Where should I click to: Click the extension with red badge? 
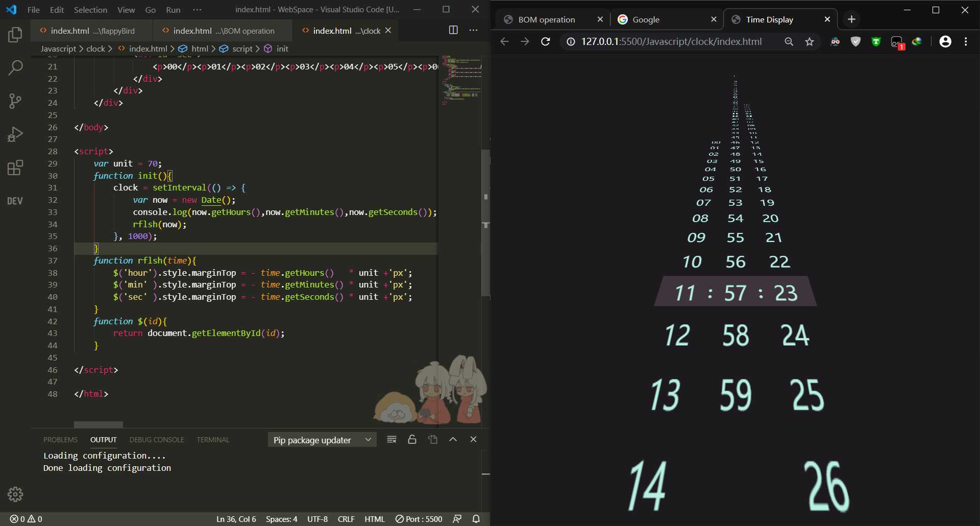point(897,43)
